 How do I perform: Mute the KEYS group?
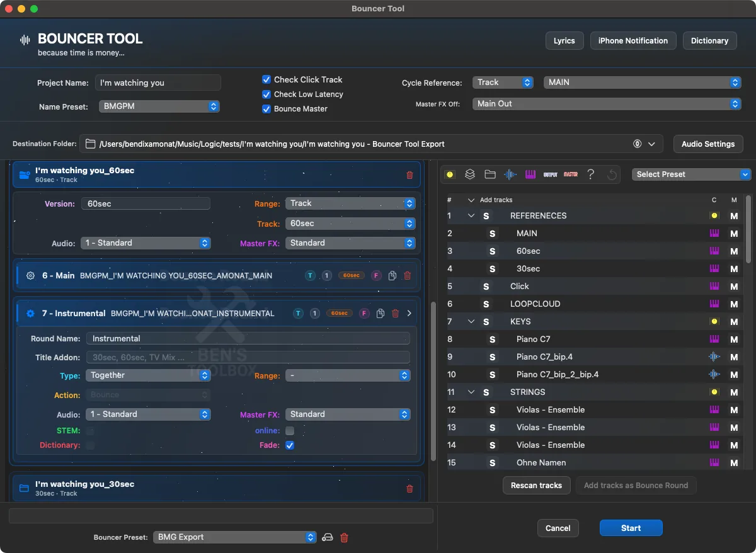(733, 321)
